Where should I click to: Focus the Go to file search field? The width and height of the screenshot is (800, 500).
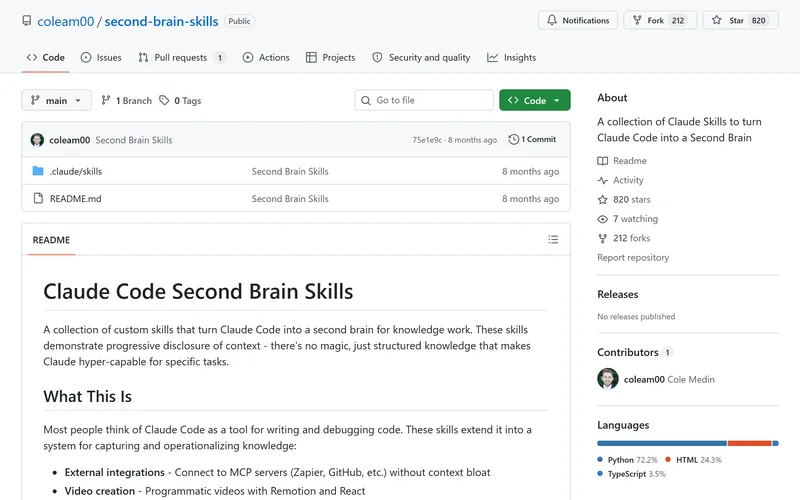click(x=424, y=101)
